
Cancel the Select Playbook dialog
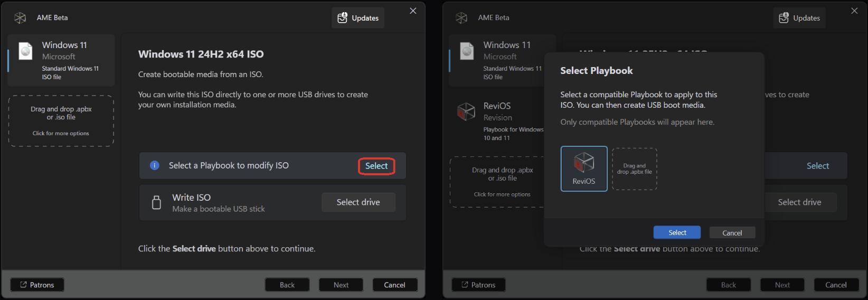coord(732,233)
